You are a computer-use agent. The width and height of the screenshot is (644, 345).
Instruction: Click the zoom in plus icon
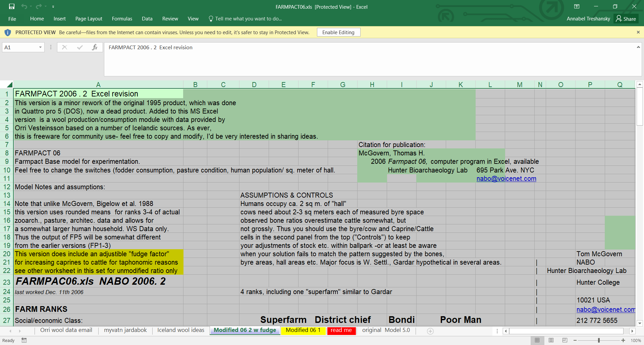point(623,340)
